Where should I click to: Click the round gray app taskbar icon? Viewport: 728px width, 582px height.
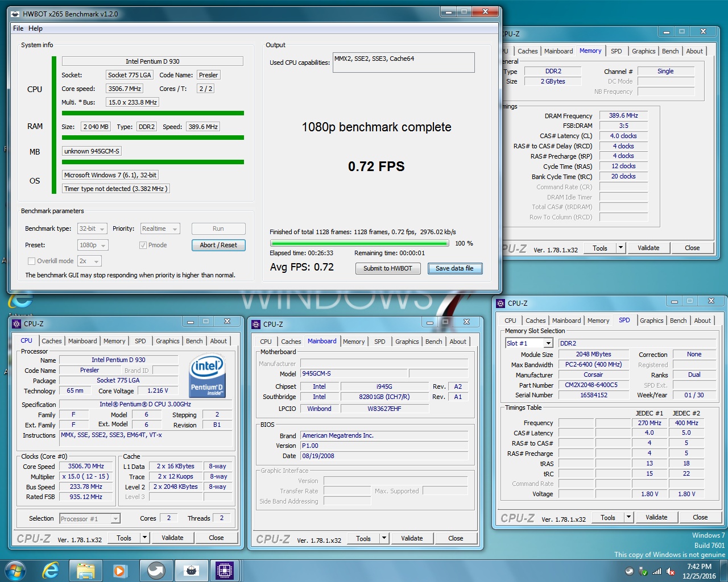pos(156,571)
